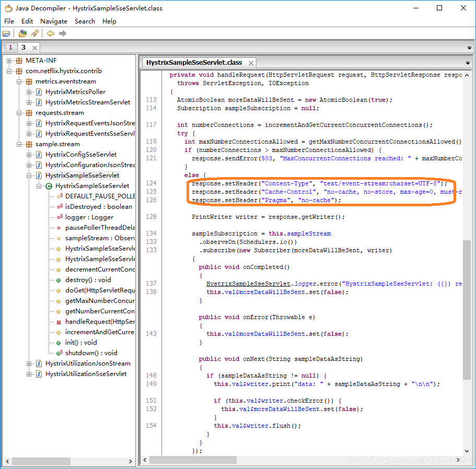The width and height of the screenshot is (476, 469).
Task: Click the destroy() public method icon
Action: coord(59,280)
